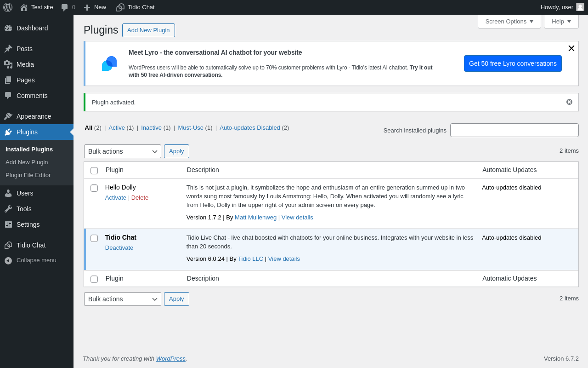This screenshot has width=588, height=368.
Task: Open Media via its sidebar icon
Action: 8,64
